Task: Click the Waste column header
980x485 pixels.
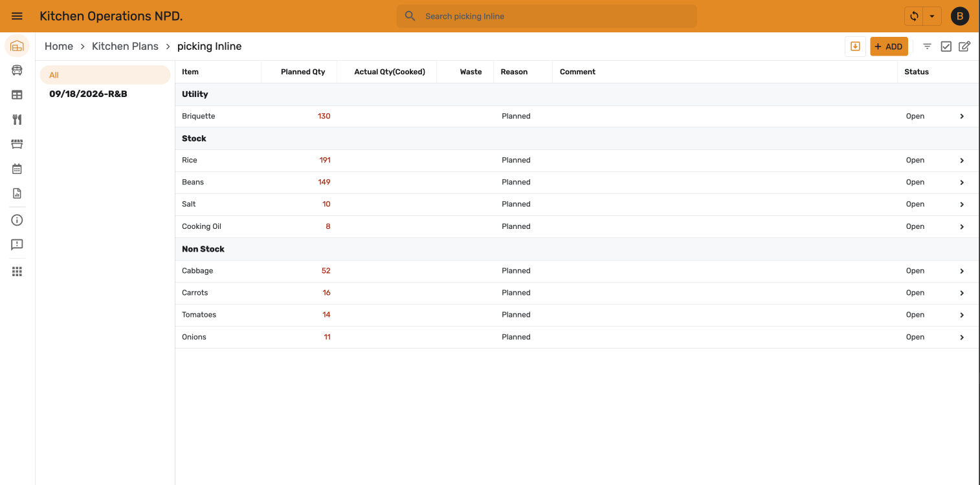Action: (x=471, y=72)
